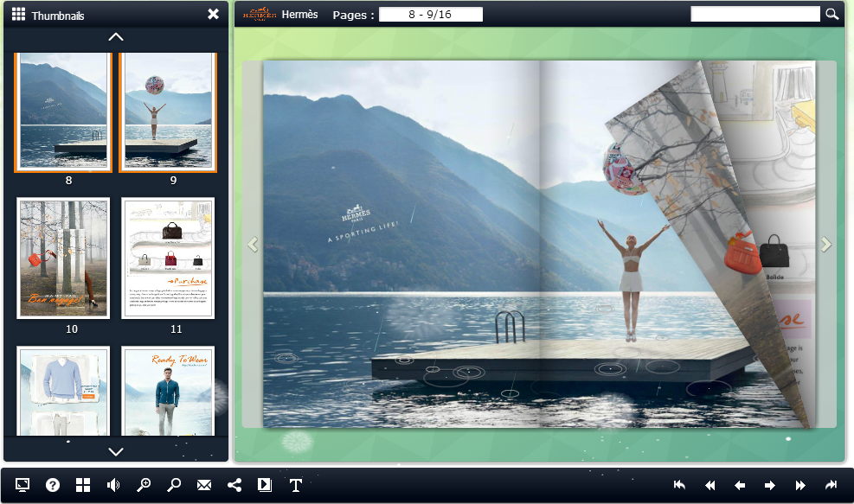The image size is (854, 504).
Task: Flip to the previous page using the left book arrow
Action: (252, 245)
